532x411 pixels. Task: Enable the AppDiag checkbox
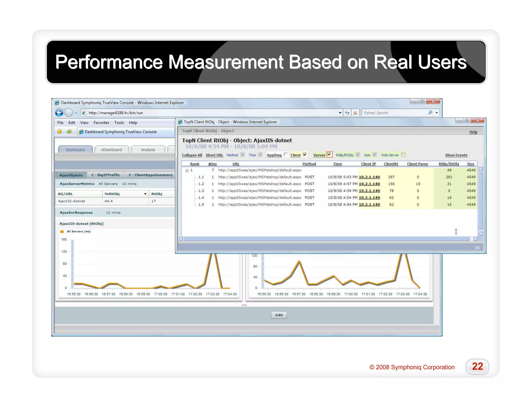pos(286,155)
